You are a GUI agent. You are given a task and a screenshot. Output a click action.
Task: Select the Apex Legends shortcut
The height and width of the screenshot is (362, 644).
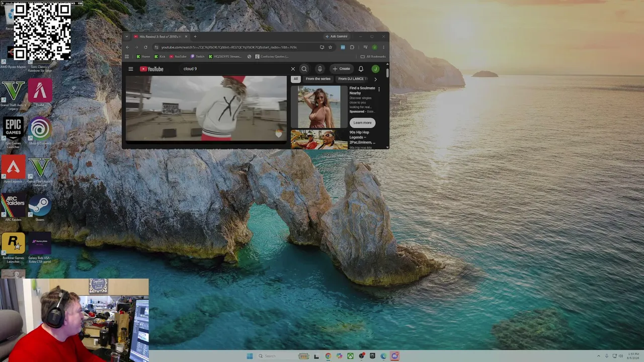13,169
